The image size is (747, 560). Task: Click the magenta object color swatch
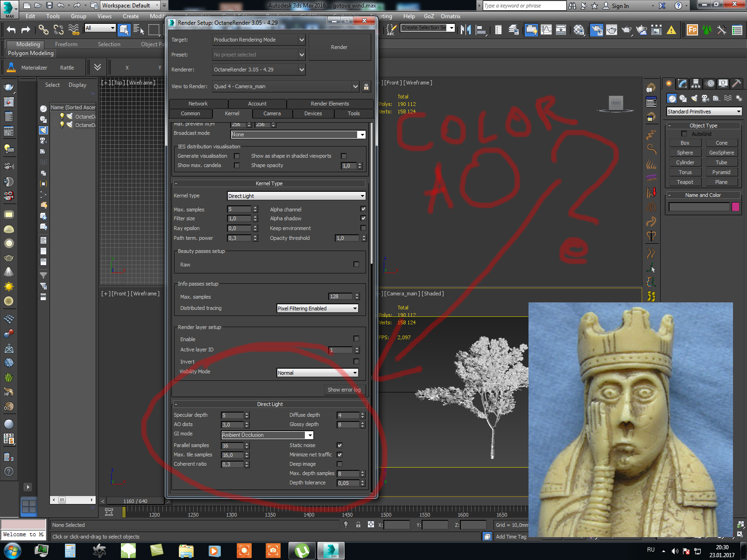coord(736,207)
